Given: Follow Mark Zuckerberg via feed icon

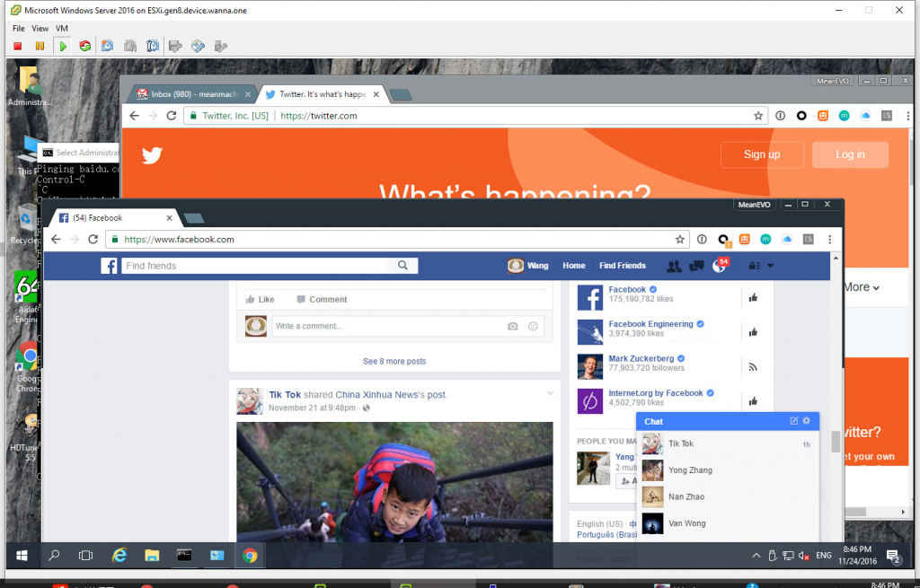Looking at the screenshot, I should coord(753,366).
